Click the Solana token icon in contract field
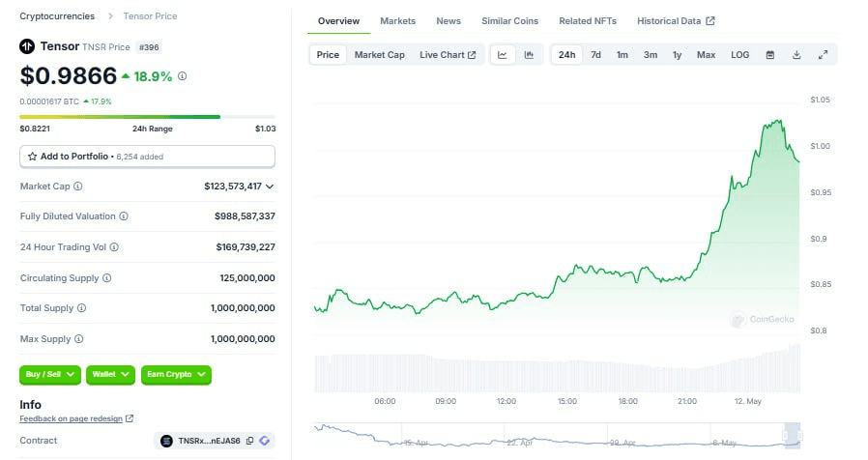868x460 pixels. (166, 441)
